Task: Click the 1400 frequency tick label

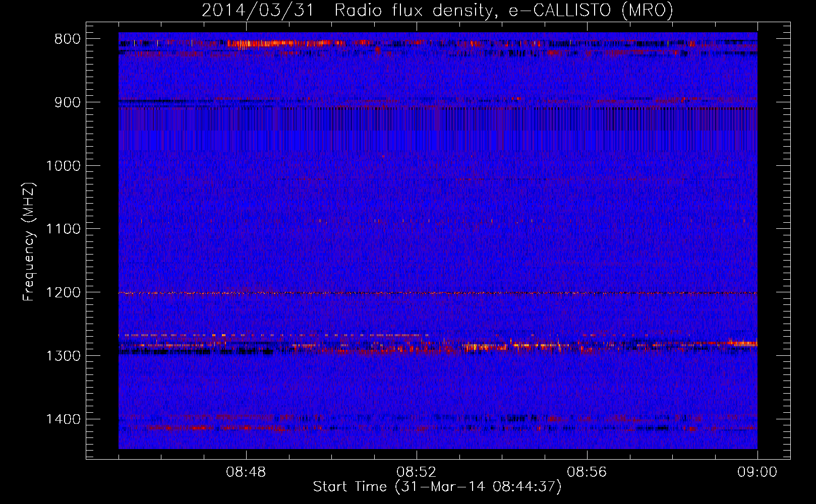Action: tap(64, 419)
